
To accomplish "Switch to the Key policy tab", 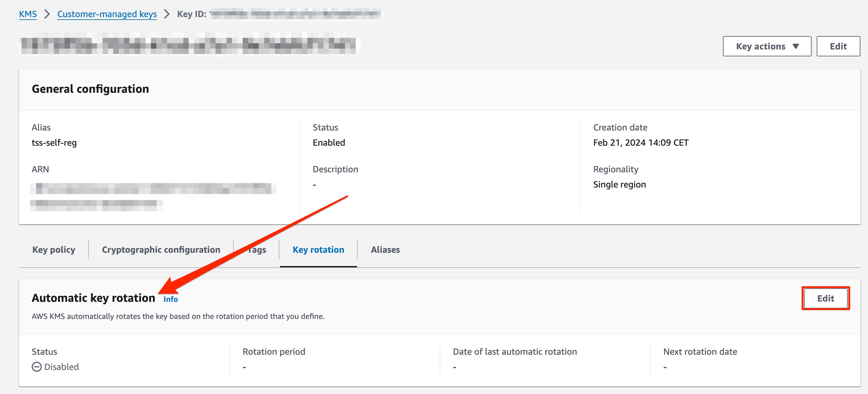I will pos(54,250).
